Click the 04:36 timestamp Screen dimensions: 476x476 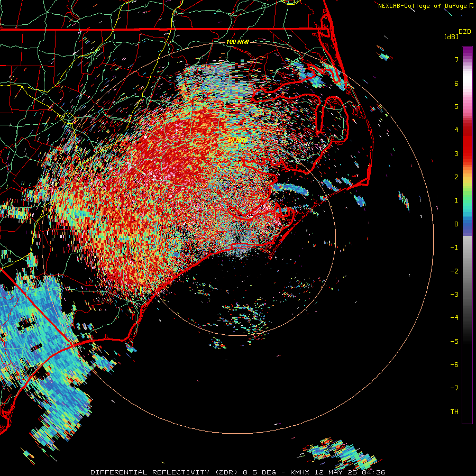click(x=374, y=472)
